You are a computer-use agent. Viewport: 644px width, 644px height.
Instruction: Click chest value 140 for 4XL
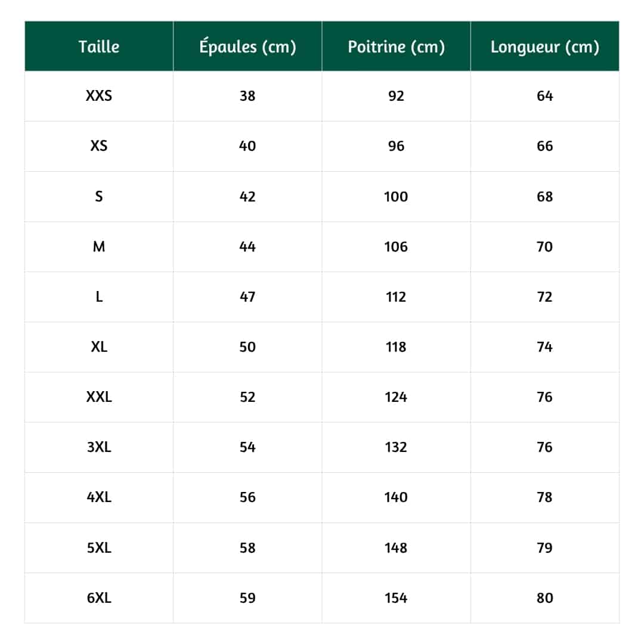tap(396, 497)
